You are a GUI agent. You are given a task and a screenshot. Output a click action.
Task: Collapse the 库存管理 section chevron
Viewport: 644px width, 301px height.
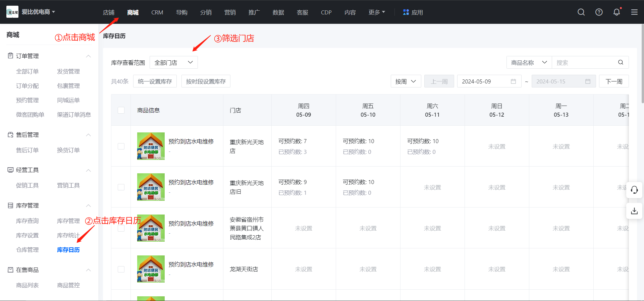pos(89,205)
